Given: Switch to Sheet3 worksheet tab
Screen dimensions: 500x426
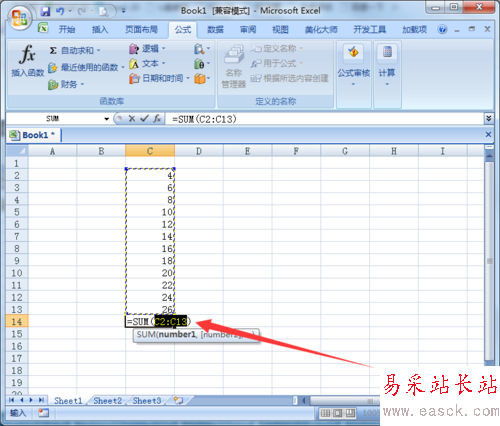Looking at the screenshot, I should [x=147, y=401].
